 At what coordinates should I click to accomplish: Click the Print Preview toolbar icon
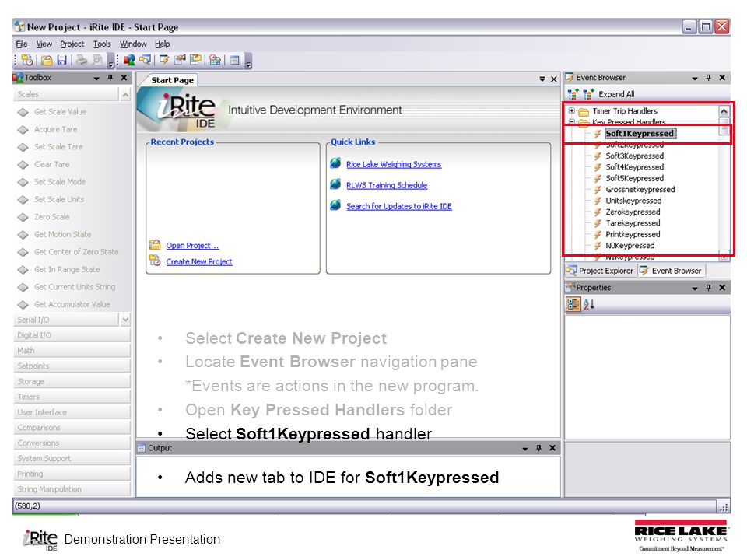coord(98,60)
